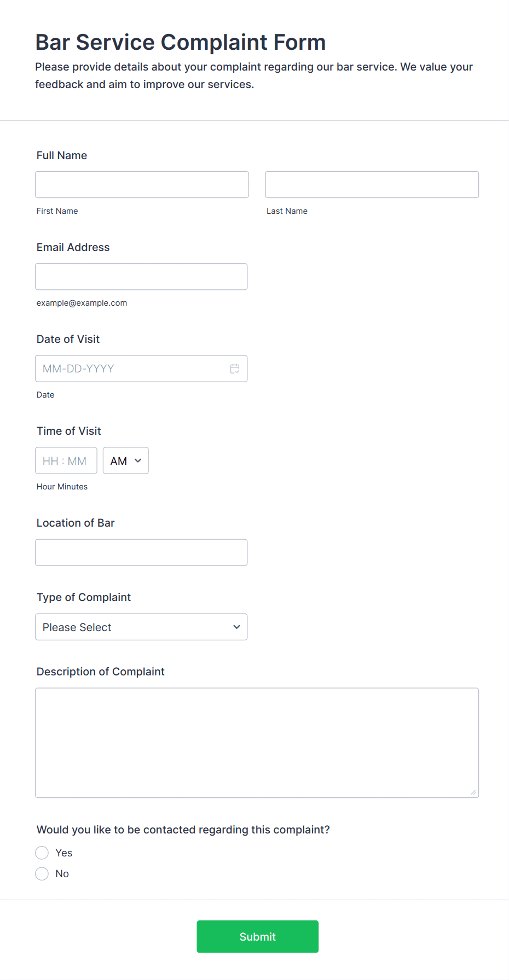The image size is (509, 980).
Task: Open the calendar picker for Date of Visit
Action: click(x=235, y=369)
